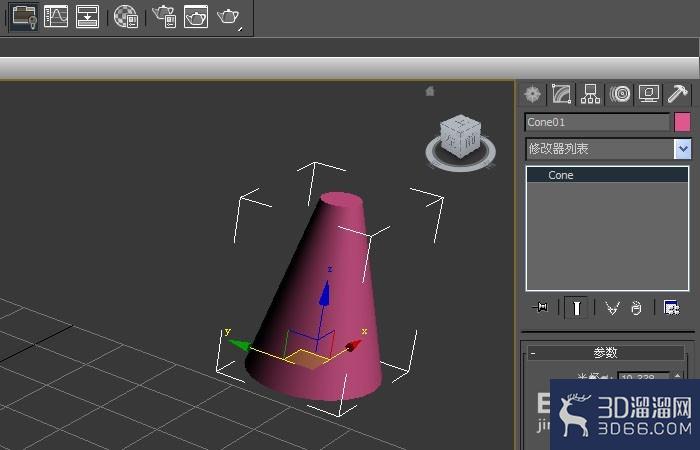The image size is (700, 450).
Task: Click Make Unique icon
Action: (x=612, y=308)
